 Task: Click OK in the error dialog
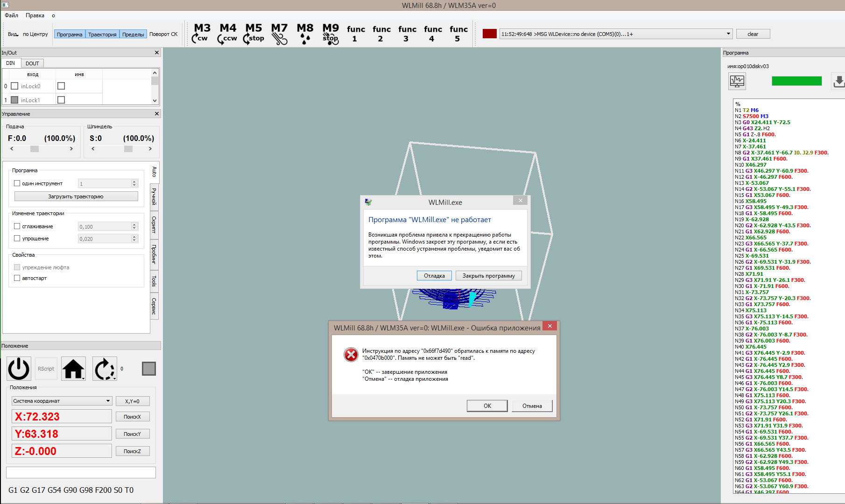coord(487,406)
